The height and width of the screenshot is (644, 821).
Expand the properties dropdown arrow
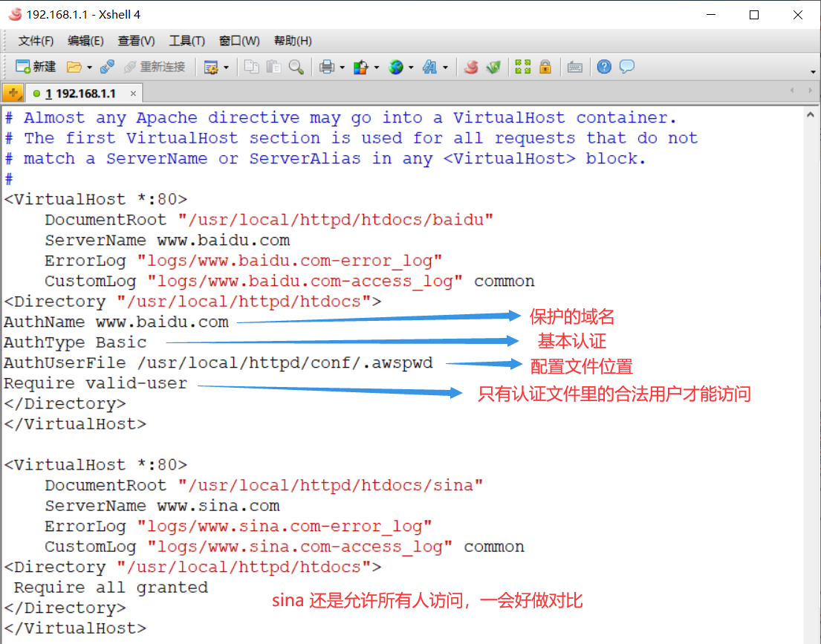point(226,68)
